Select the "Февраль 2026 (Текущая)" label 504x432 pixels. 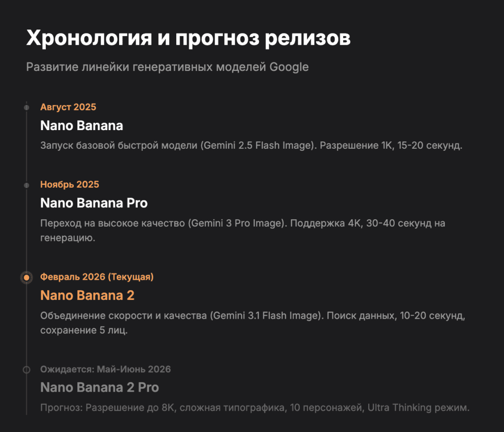click(97, 277)
